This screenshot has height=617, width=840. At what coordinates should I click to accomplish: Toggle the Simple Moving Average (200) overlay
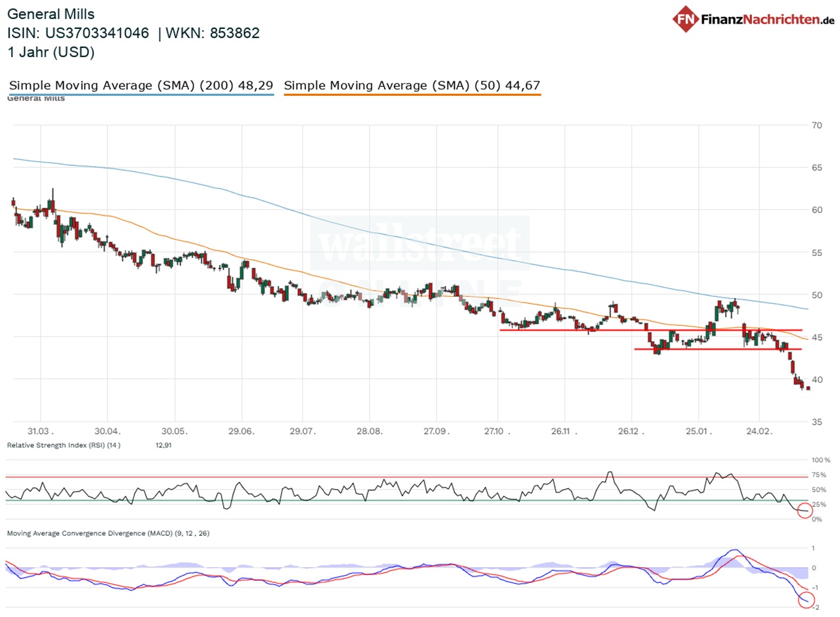tap(140, 85)
